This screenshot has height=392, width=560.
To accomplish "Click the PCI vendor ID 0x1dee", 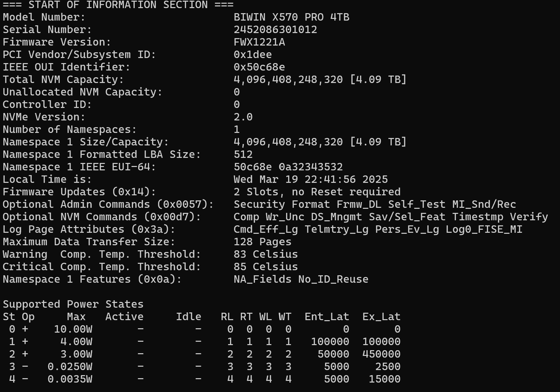I will point(253,55).
